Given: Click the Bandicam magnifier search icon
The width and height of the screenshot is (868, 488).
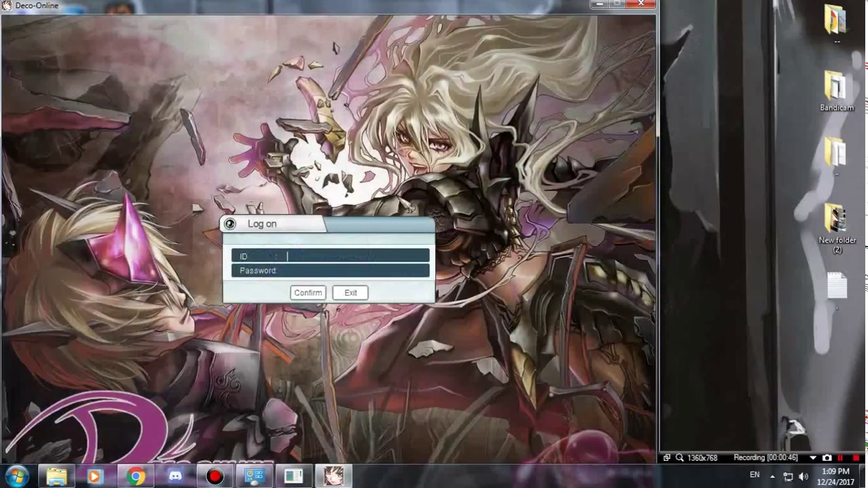Looking at the screenshot, I should (x=679, y=458).
